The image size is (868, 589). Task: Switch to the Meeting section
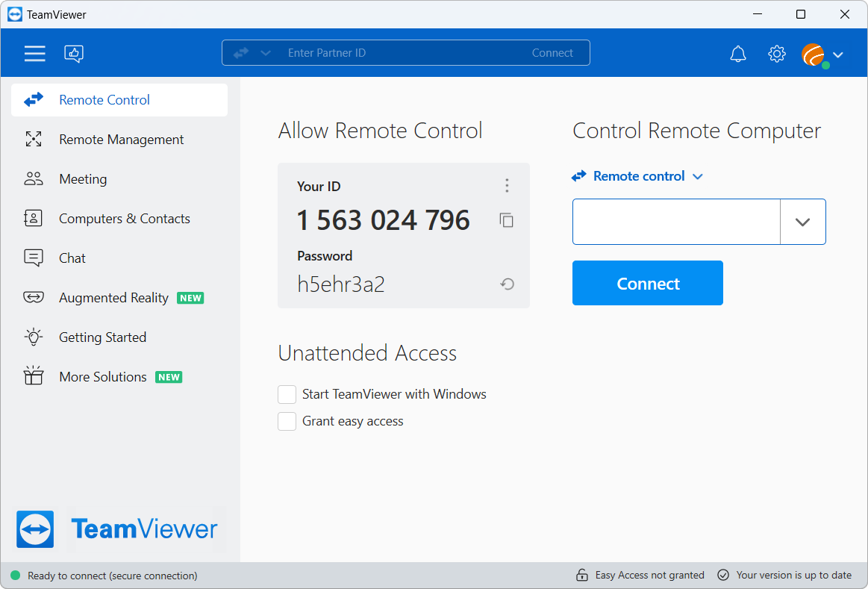[x=83, y=179]
